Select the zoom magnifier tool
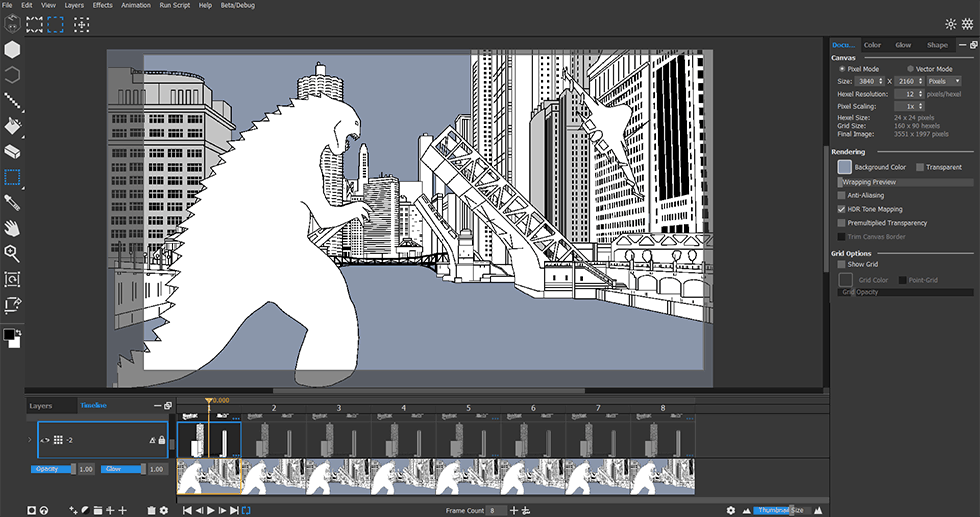 [12, 253]
